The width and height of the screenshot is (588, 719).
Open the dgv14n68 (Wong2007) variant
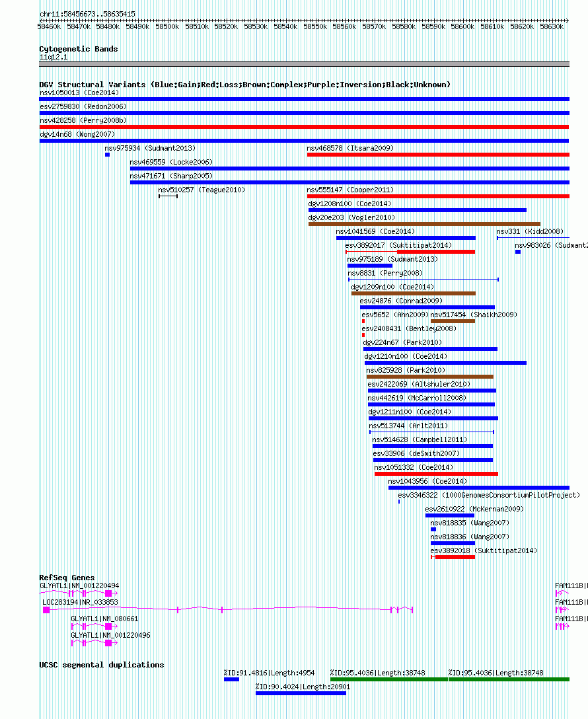pos(305,140)
